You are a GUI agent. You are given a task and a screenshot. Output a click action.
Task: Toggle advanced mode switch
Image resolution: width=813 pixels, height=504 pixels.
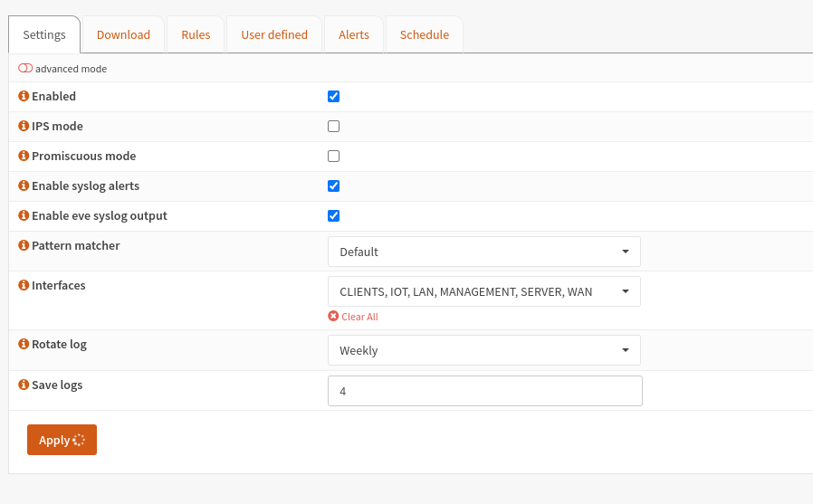click(25, 69)
